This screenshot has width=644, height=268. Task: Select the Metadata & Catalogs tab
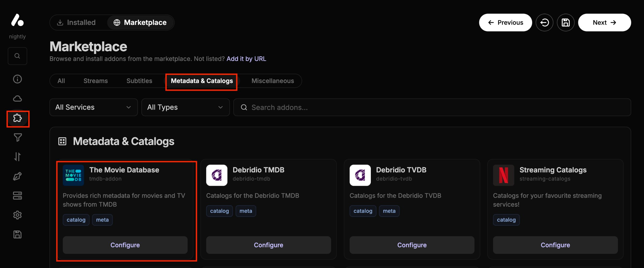(x=202, y=81)
